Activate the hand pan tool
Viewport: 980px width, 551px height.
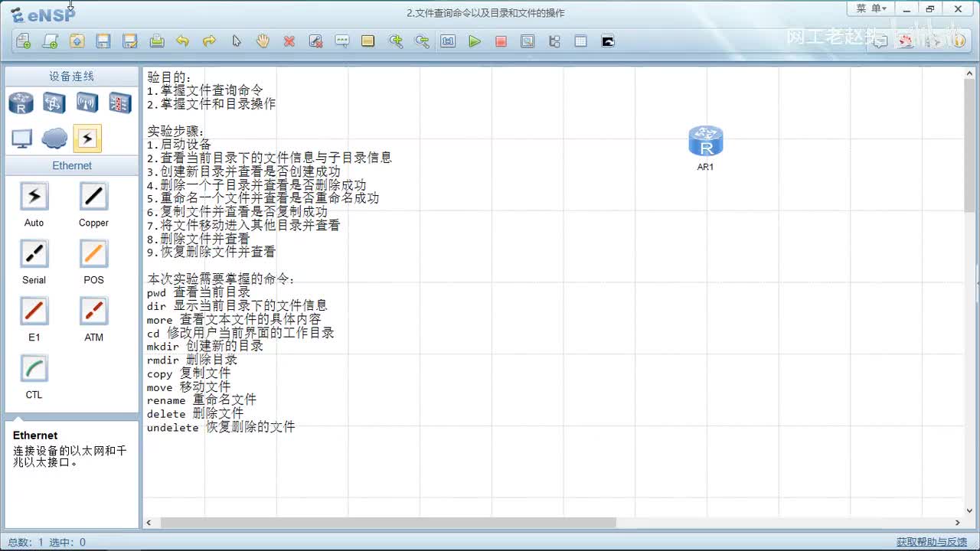pos(263,41)
